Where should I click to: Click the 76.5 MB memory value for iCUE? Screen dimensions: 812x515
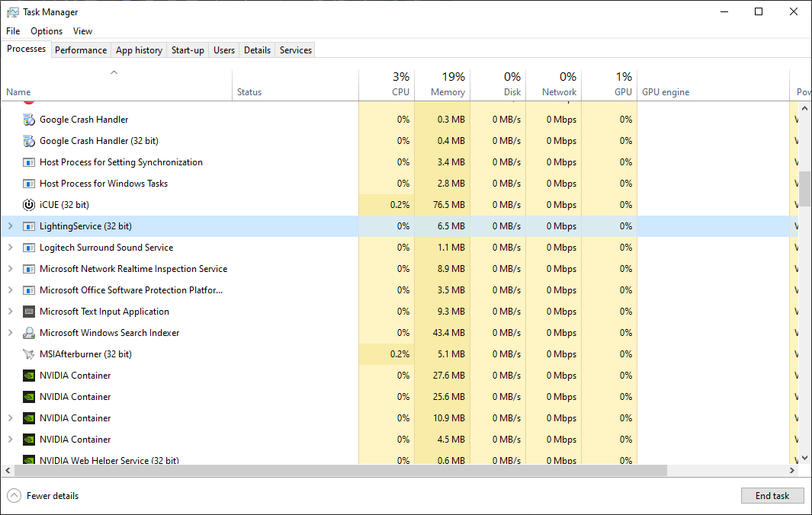click(449, 205)
